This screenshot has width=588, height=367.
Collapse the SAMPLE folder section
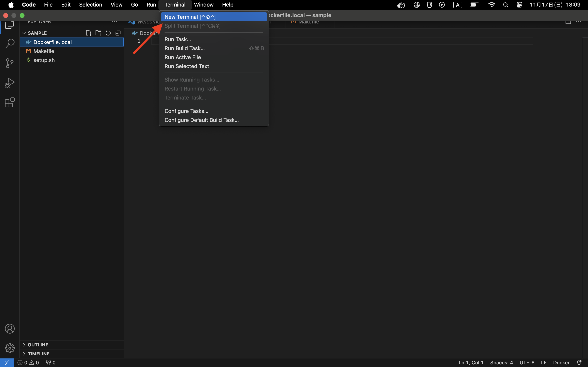(24, 33)
